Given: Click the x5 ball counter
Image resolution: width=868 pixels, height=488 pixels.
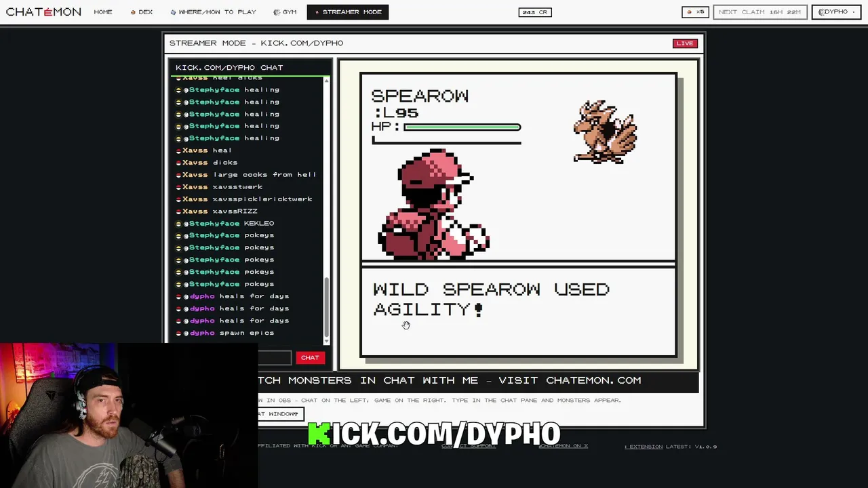Looking at the screenshot, I should (695, 12).
